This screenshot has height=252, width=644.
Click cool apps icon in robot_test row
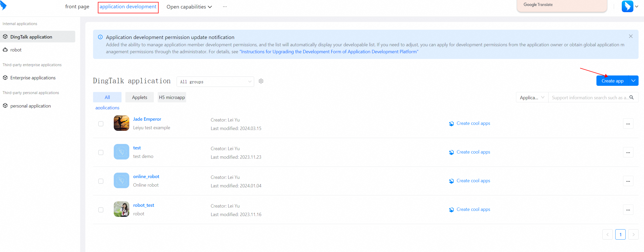pos(451,210)
